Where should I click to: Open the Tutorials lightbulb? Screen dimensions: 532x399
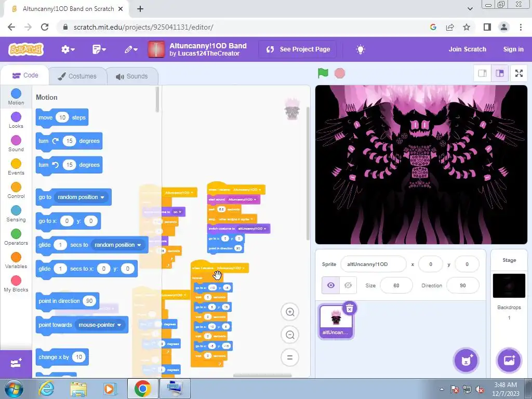coord(361,49)
